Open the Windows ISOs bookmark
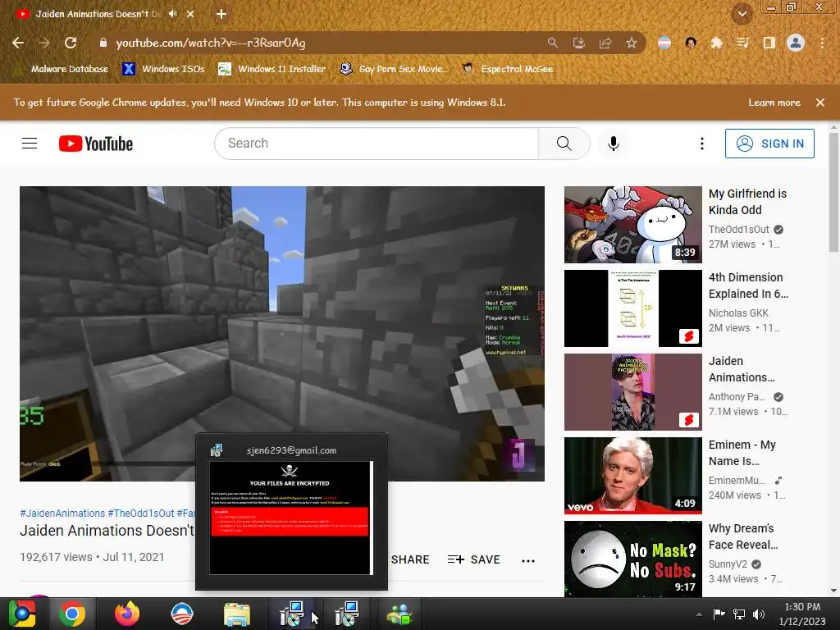 [163, 69]
